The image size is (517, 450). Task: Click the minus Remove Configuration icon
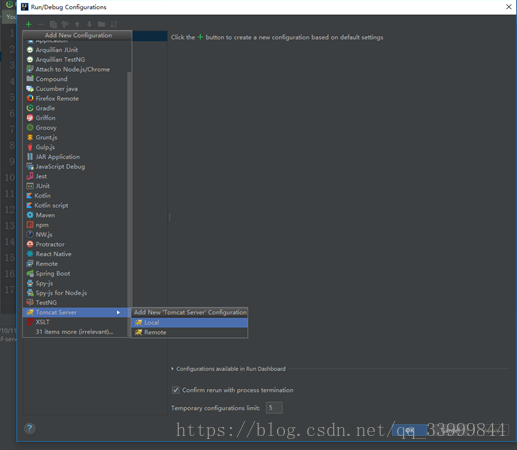(x=41, y=24)
